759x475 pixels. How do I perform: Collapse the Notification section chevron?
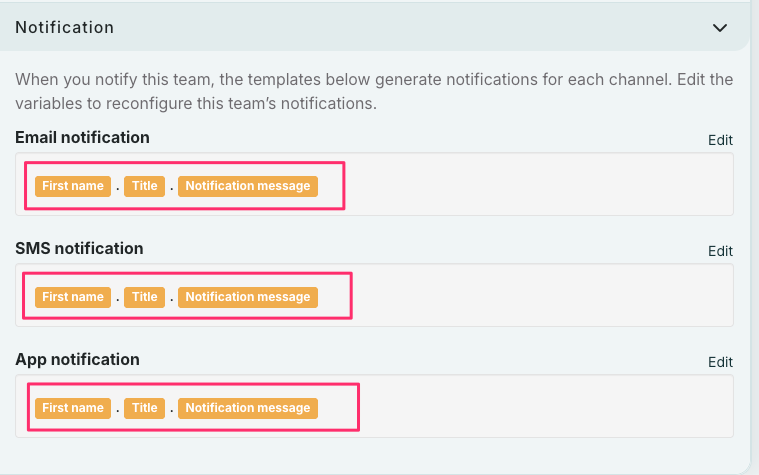[x=720, y=28]
